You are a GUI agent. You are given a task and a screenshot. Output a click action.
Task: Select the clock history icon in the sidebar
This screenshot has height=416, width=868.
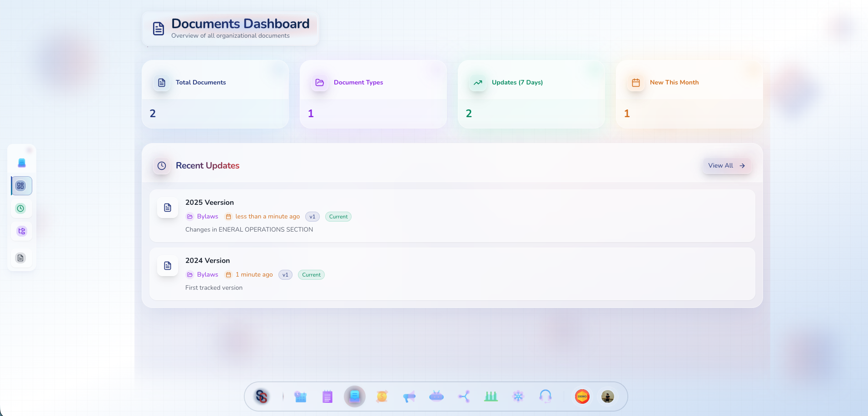point(21,208)
